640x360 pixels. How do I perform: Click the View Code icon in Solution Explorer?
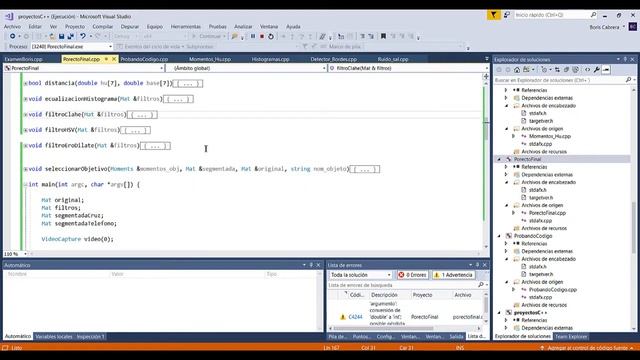tap(587, 70)
